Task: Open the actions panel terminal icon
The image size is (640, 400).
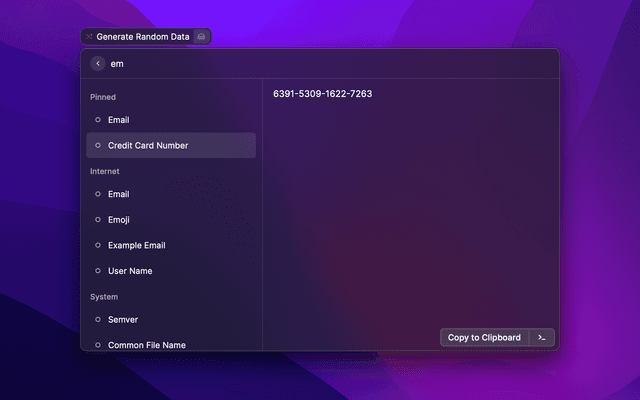Action: click(541, 338)
